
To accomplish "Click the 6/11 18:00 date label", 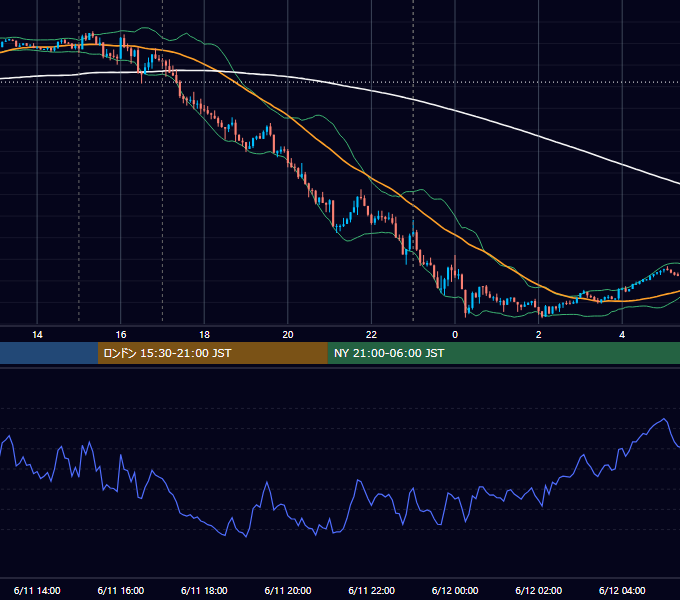I will pos(204,590).
